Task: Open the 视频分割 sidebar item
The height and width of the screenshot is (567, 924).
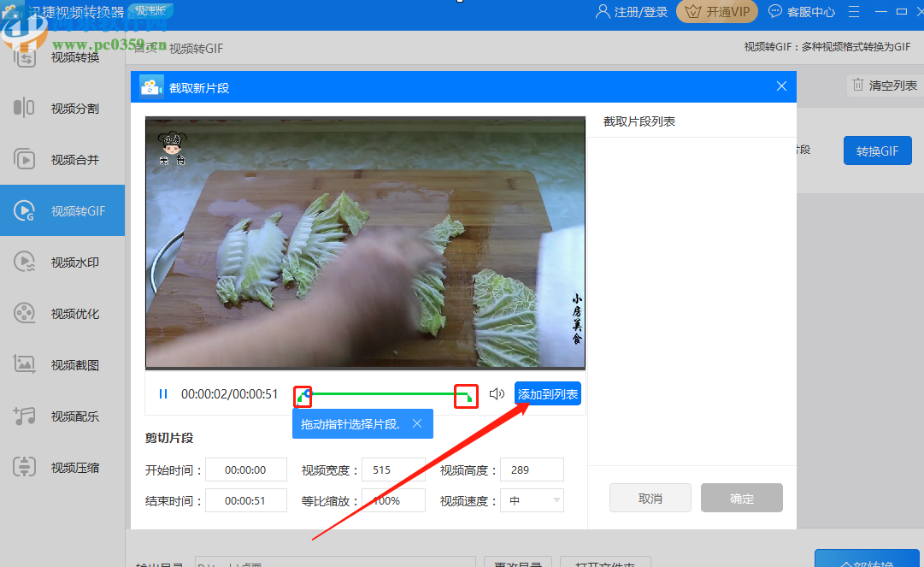Action: pos(62,109)
